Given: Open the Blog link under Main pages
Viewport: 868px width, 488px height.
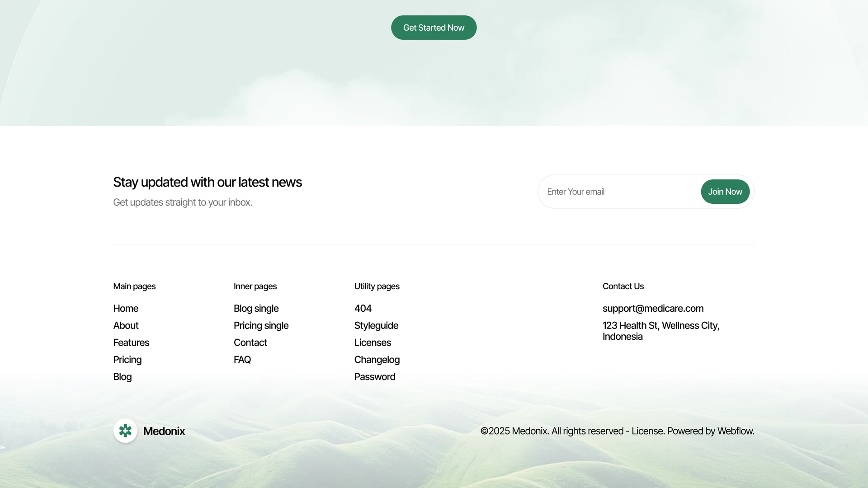Looking at the screenshot, I should coord(122,377).
